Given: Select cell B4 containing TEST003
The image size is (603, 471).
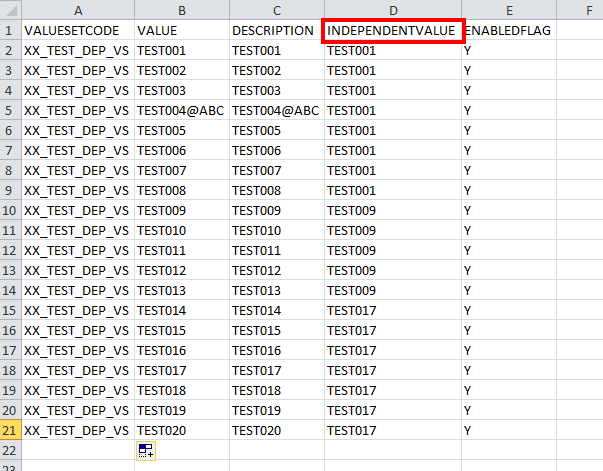Looking at the screenshot, I should pyautogui.click(x=182, y=90).
